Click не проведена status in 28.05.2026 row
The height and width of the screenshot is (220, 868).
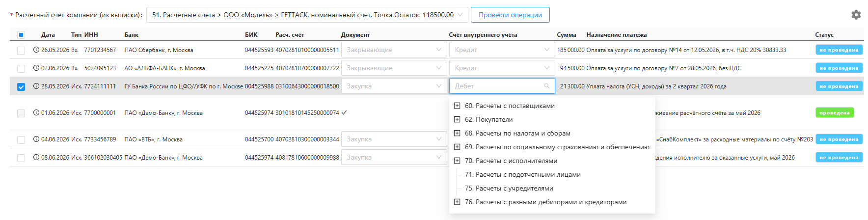[x=839, y=86]
